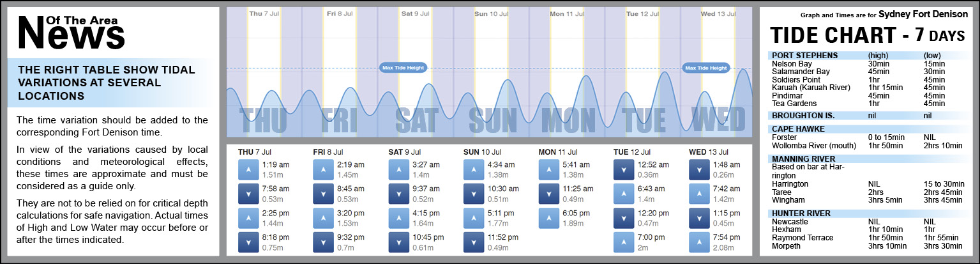Select the high tide icon for Fri 3:20 pm

coord(324,218)
